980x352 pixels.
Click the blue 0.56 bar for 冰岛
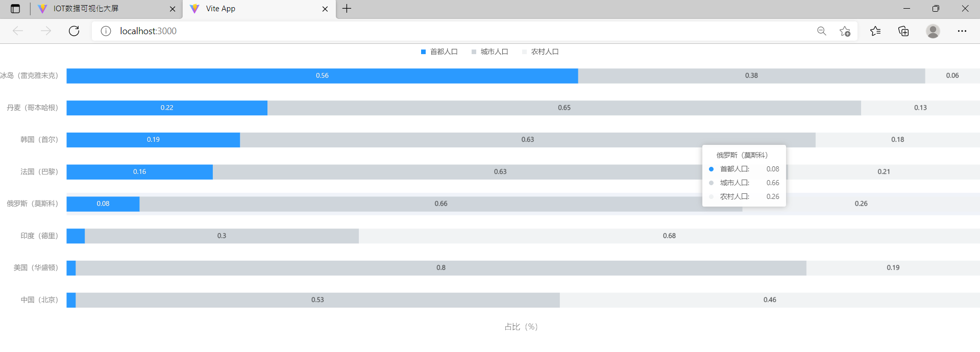pos(322,76)
